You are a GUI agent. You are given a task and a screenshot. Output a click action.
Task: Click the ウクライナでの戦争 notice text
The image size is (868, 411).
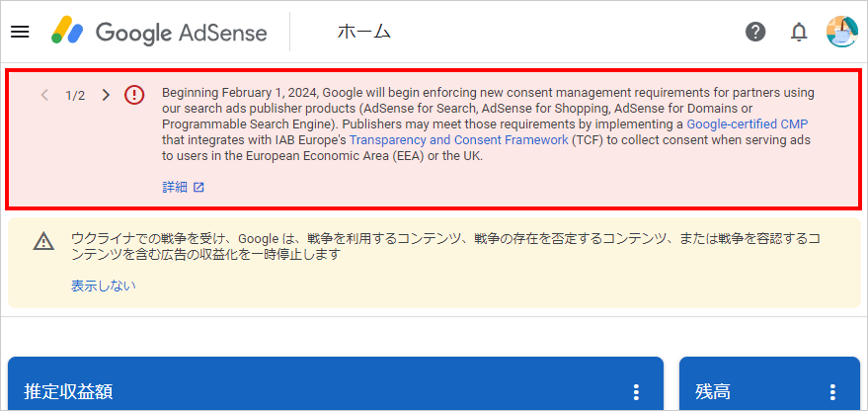click(445, 246)
